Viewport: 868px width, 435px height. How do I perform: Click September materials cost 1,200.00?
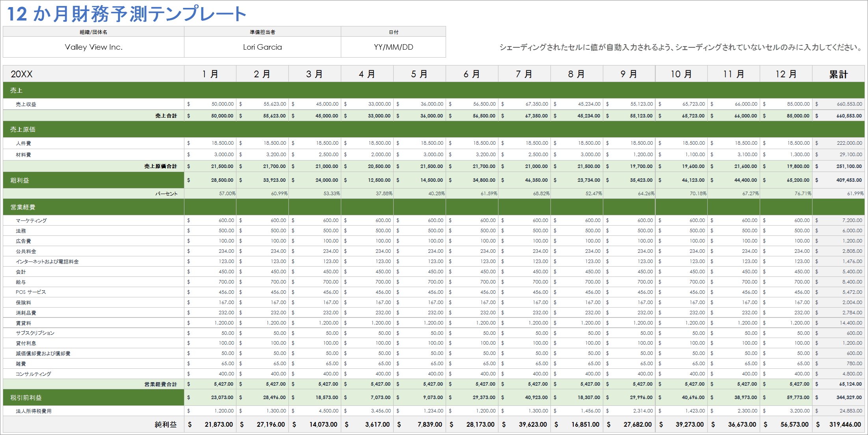(x=629, y=155)
